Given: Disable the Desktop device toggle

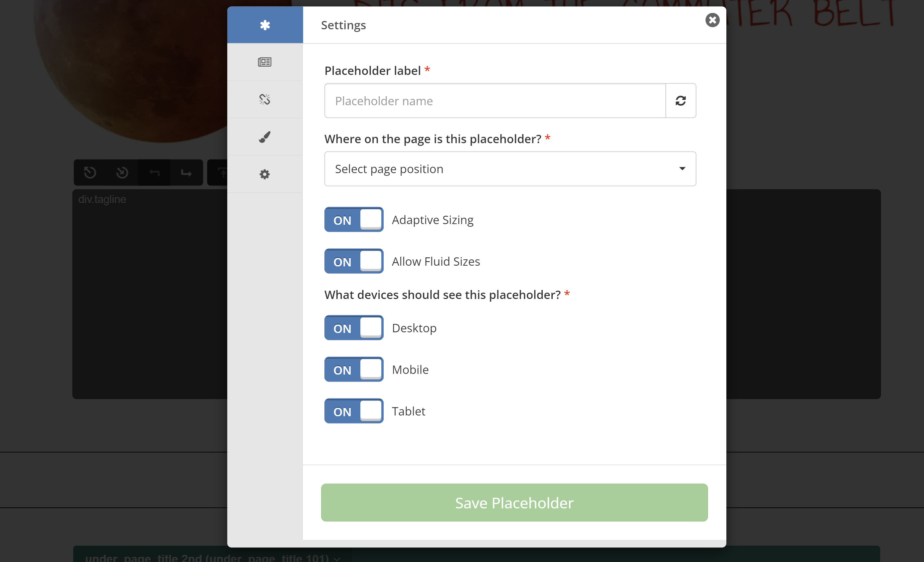Looking at the screenshot, I should 354,328.
